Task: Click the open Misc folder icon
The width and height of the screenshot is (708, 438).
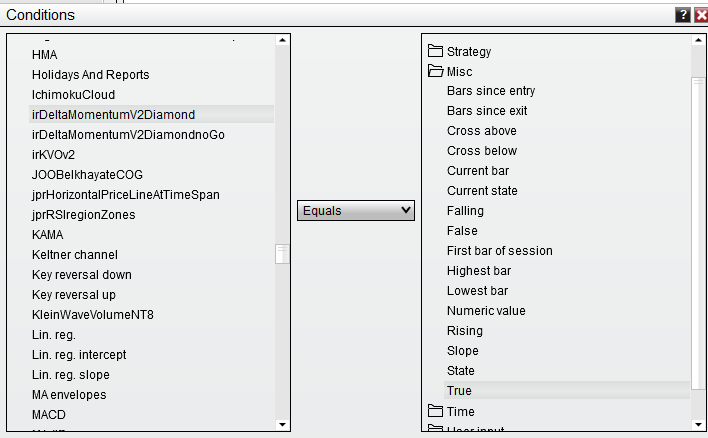Action: [x=435, y=71]
